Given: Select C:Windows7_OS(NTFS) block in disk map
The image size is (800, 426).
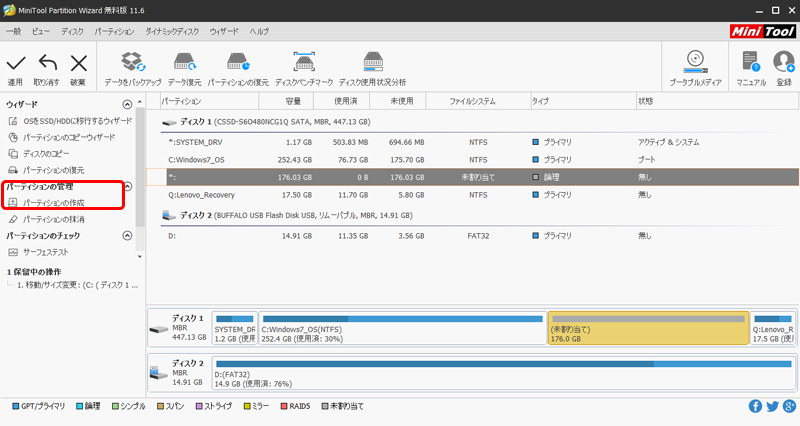Looking at the screenshot, I should click(x=403, y=329).
